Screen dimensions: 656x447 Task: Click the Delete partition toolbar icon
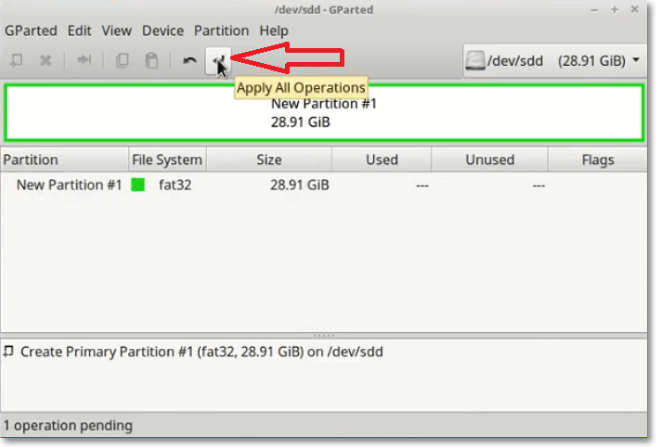(45, 61)
